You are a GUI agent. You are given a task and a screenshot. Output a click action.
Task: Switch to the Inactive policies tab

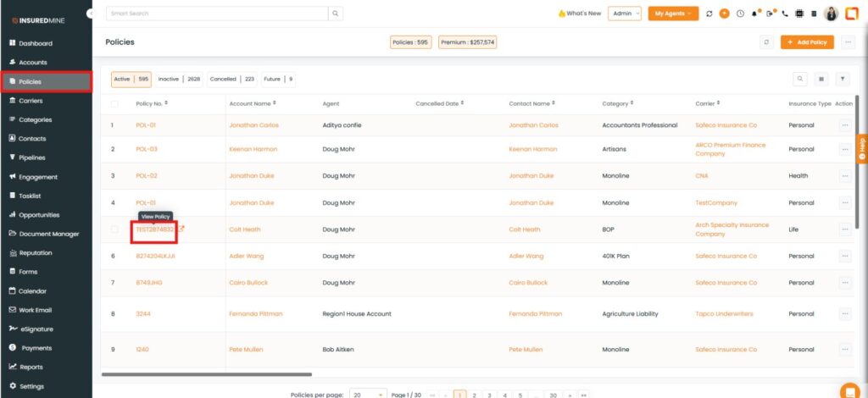[x=179, y=79]
